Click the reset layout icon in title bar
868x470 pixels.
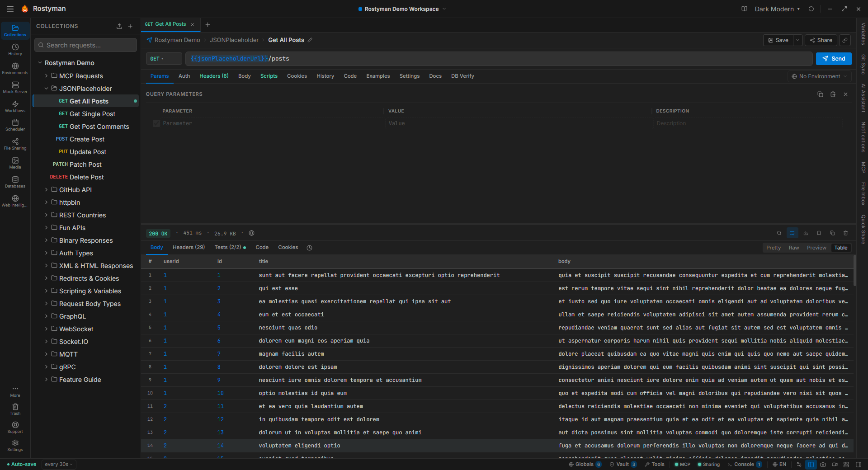811,9
